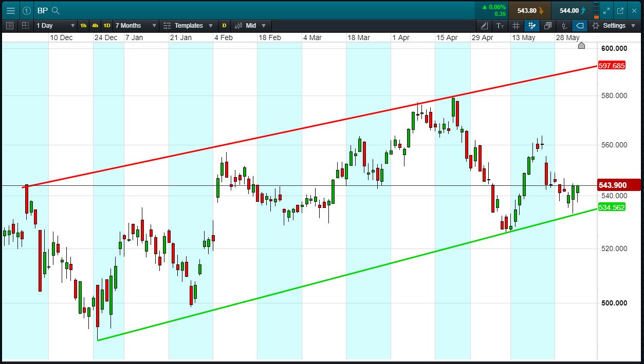Open the drawing tools trendline icon
Image resolution: width=644 pixels, height=364 pixels.
pyautogui.click(x=484, y=25)
